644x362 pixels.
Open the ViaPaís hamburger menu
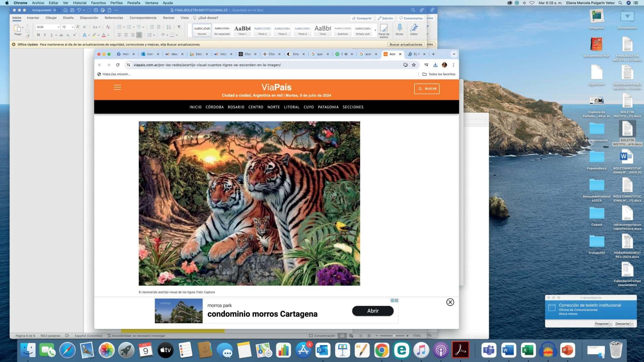click(x=117, y=88)
